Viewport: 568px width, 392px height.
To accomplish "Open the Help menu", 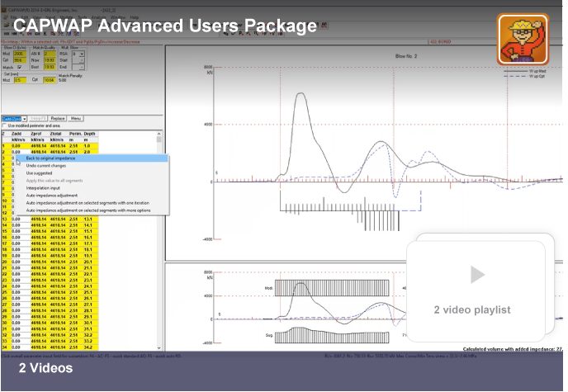I will 135,17.
